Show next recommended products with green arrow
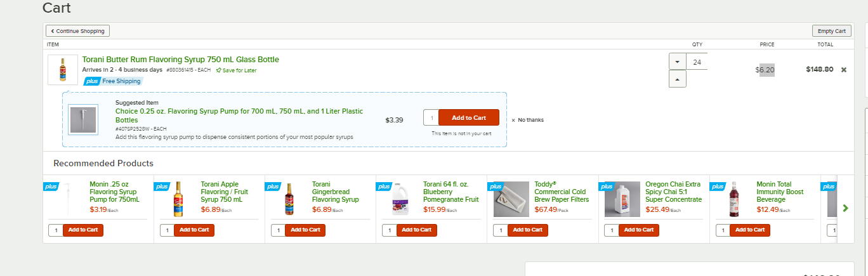Image resolution: width=868 pixels, height=276 pixels. (x=845, y=208)
